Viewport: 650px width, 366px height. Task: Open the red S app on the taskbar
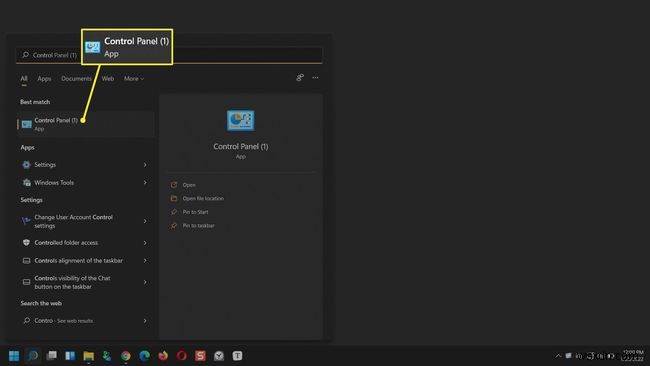click(200, 356)
